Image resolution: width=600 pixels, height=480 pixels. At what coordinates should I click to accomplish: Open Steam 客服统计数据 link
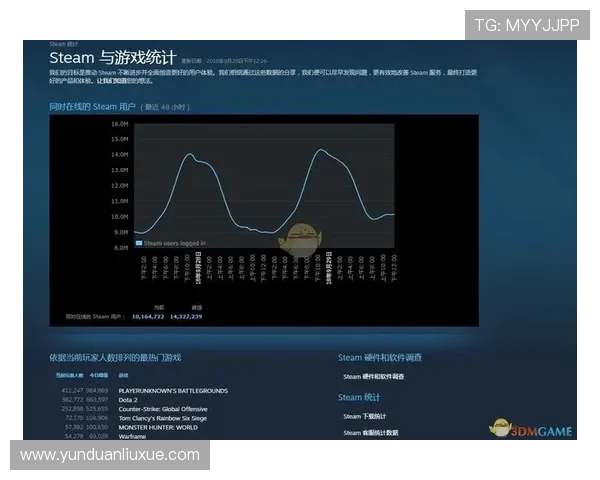[x=370, y=433]
